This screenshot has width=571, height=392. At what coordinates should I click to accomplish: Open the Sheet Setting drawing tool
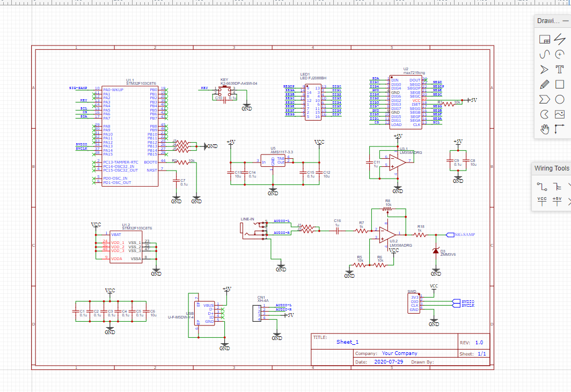(x=544, y=39)
